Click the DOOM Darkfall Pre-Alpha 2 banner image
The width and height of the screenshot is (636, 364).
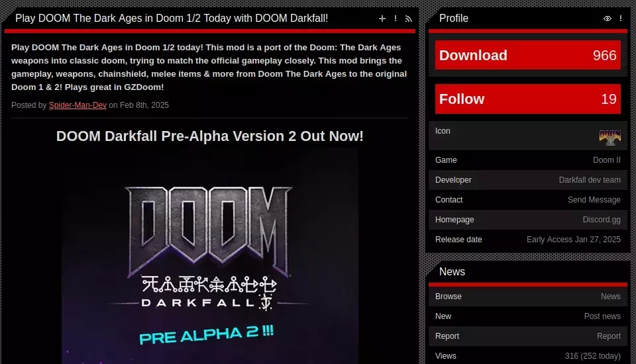point(210,257)
